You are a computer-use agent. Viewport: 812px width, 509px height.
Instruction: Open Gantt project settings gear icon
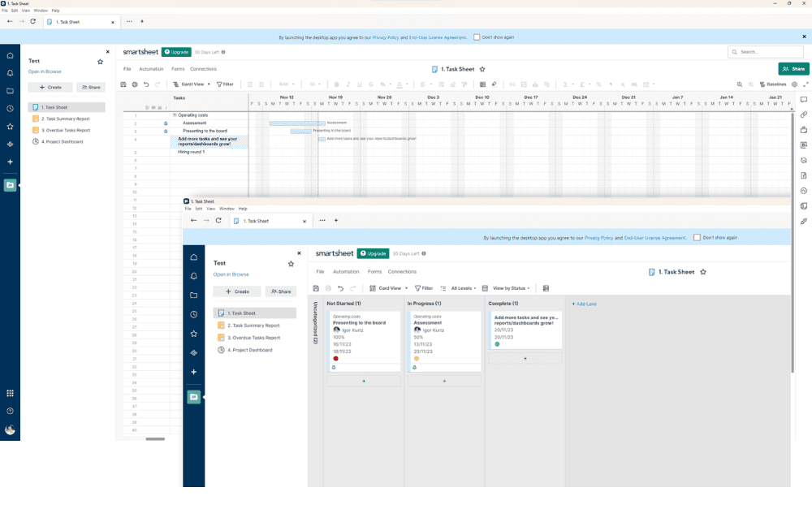(x=794, y=84)
